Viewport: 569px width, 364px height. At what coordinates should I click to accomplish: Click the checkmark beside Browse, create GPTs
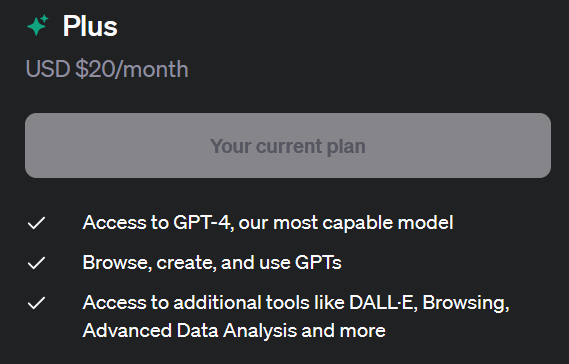pyautogui.click(x=36, y=263)
